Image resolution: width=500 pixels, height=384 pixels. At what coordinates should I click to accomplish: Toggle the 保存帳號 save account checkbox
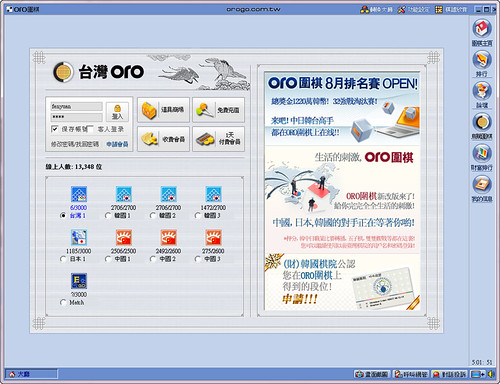tap(55, 129)
